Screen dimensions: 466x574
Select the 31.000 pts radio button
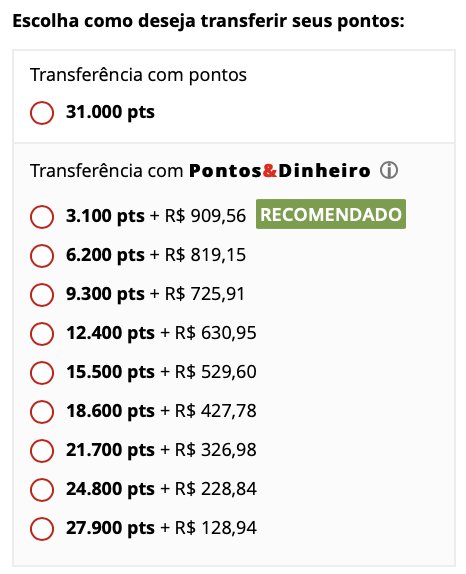[42, 113]
